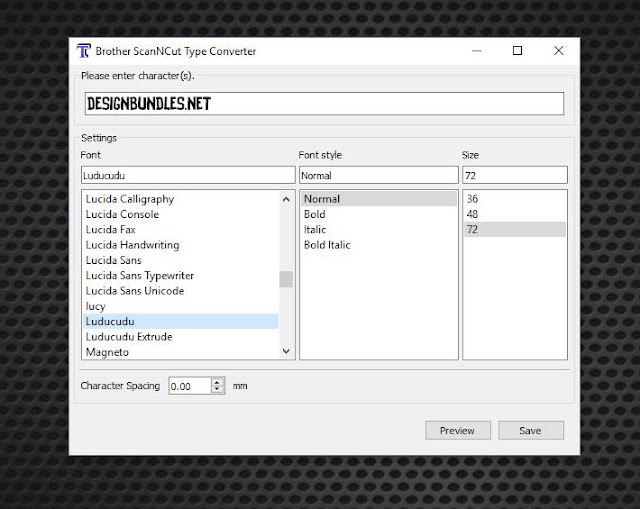The height and width of the screenshot is (509, 640).
Task: Click the Font name input box
Action: click(188, 175)
